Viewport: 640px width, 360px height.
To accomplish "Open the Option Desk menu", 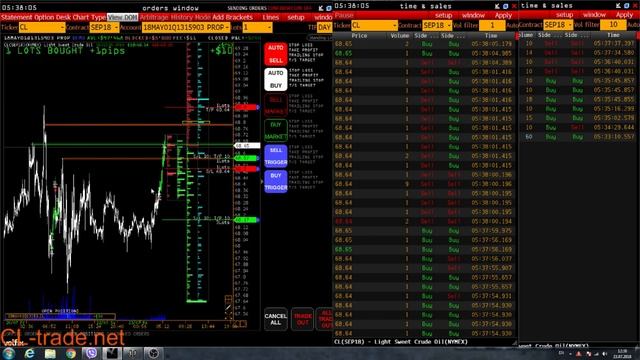I will (x=52, y=17).
